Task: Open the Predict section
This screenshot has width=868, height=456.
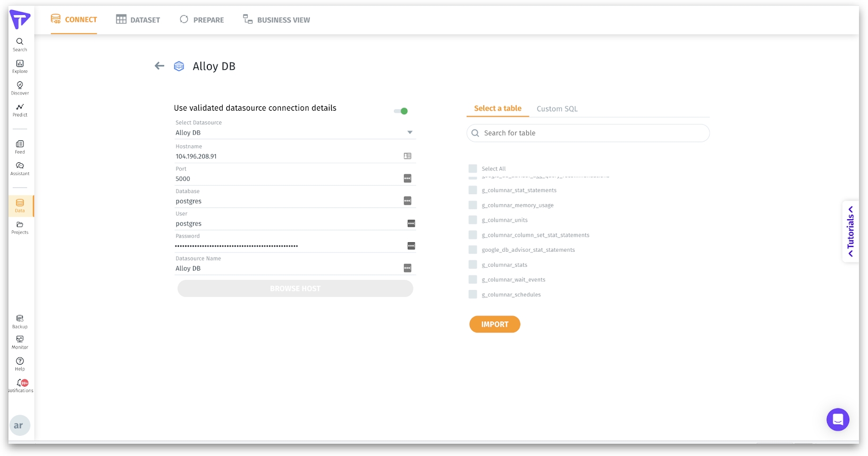Action: coord(20,110)
